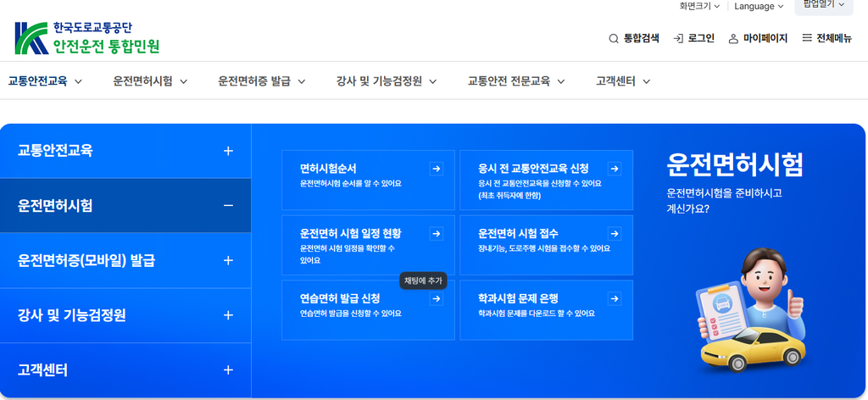The height and width of the screenshot is (400, 868).
Task: Open the 화면크기 dropdown
Action: point(699,6)
